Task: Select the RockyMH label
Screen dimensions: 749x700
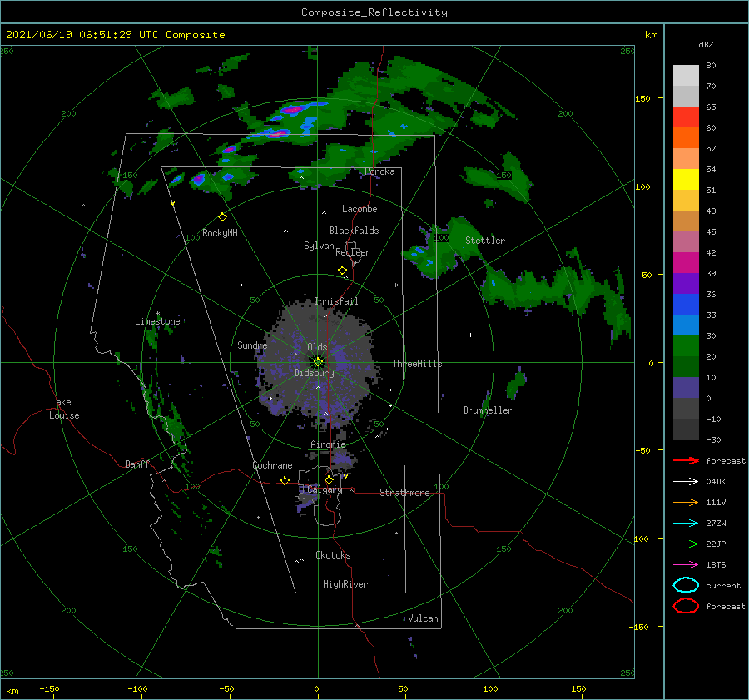Action: pos(220,233)
